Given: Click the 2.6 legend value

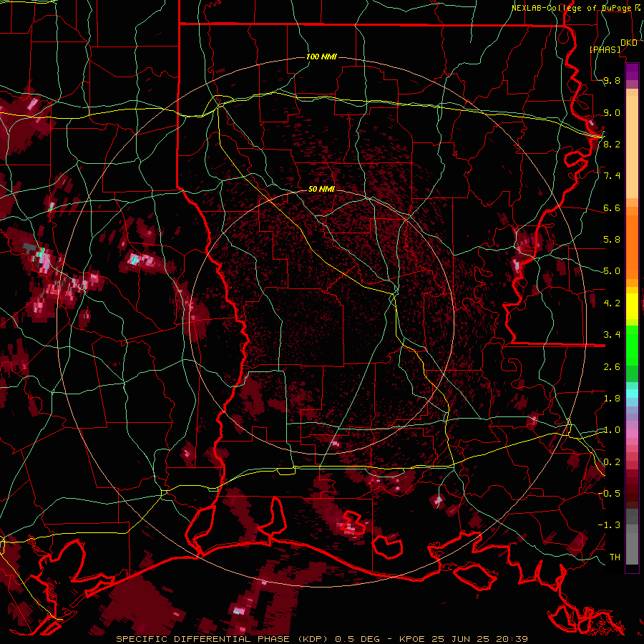Looking at the screenshot, I should [612, 366].
